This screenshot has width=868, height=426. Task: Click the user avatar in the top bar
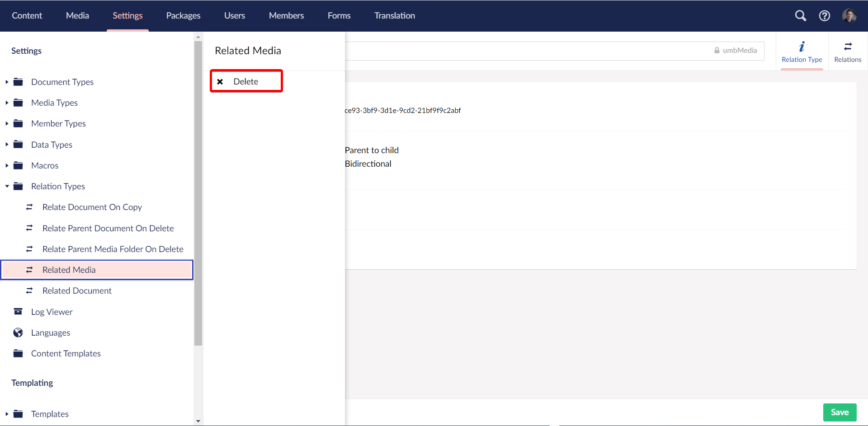pos(850,15)
